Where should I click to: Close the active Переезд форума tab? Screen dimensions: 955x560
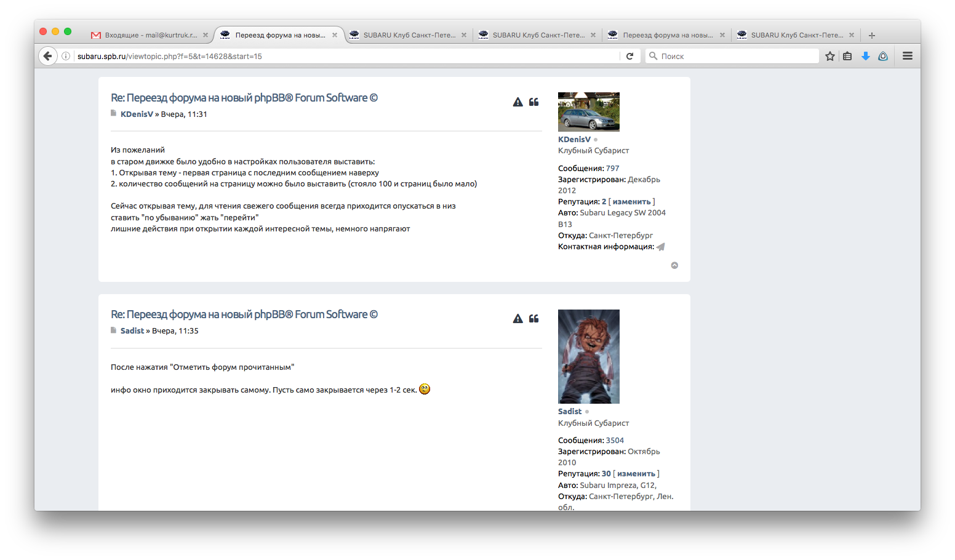(x=335, y=35)
